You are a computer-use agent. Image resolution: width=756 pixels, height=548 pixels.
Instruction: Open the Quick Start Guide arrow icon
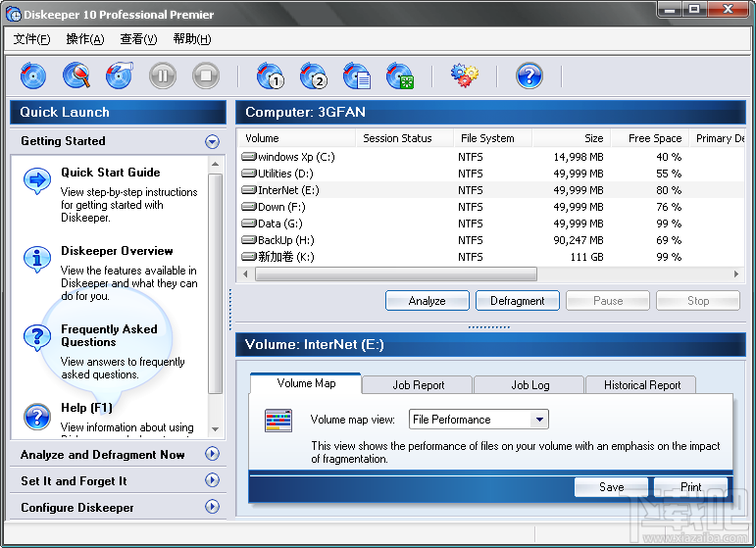(x=37, y=180)
